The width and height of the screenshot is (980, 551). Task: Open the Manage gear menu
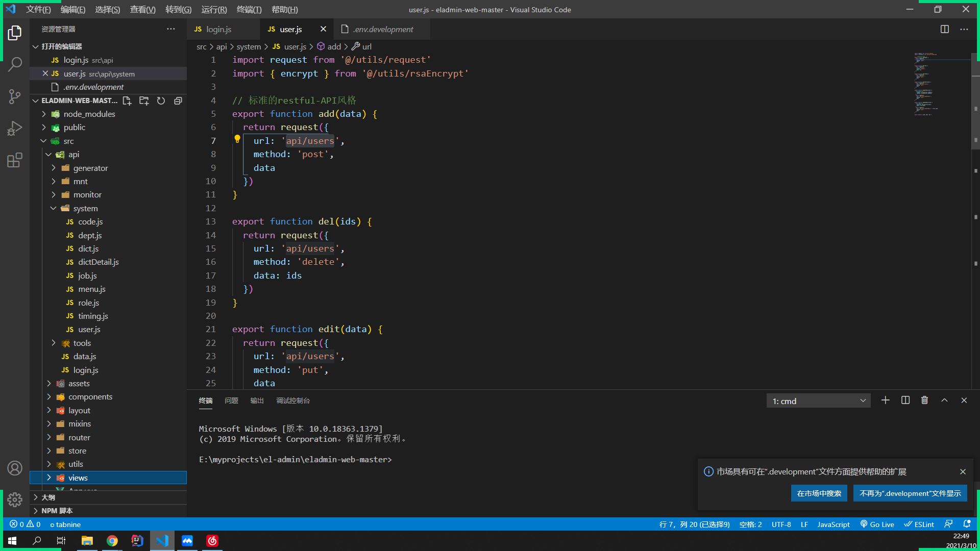point(15,499)
